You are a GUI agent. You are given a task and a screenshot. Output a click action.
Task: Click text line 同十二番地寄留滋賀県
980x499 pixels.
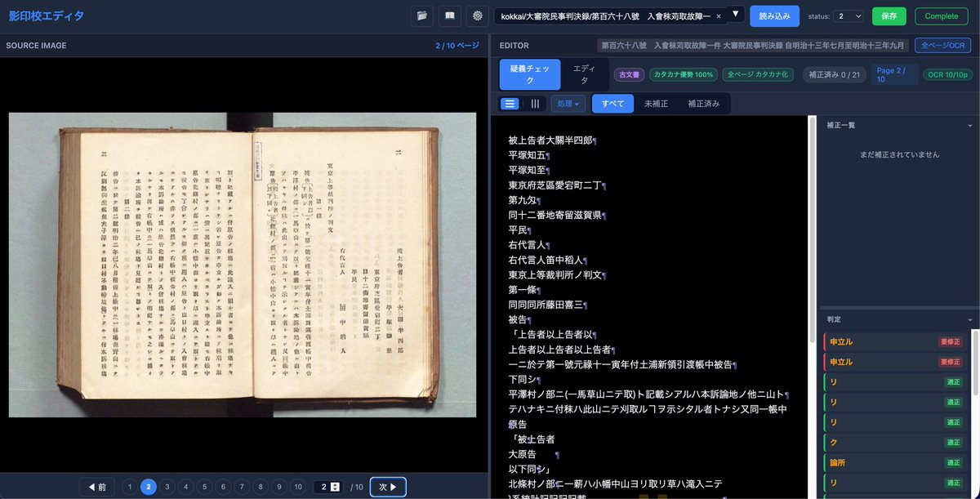point(557,215)
